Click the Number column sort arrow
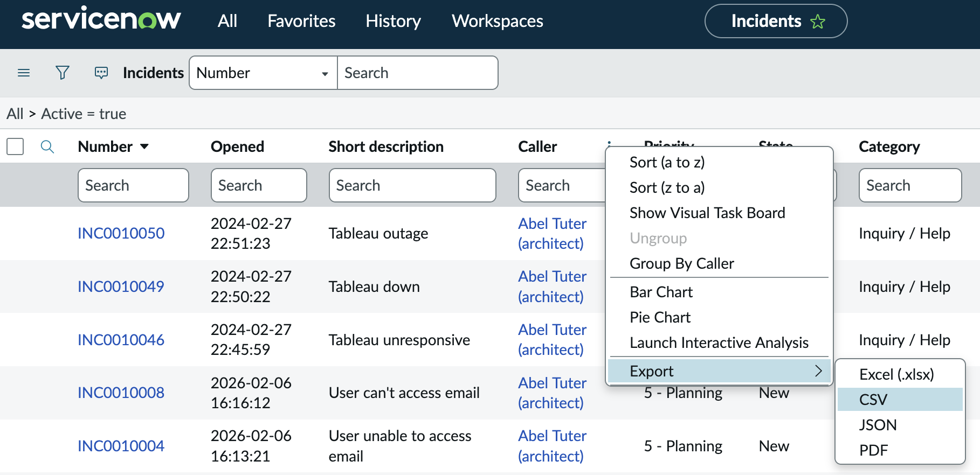 click(144, 146)
